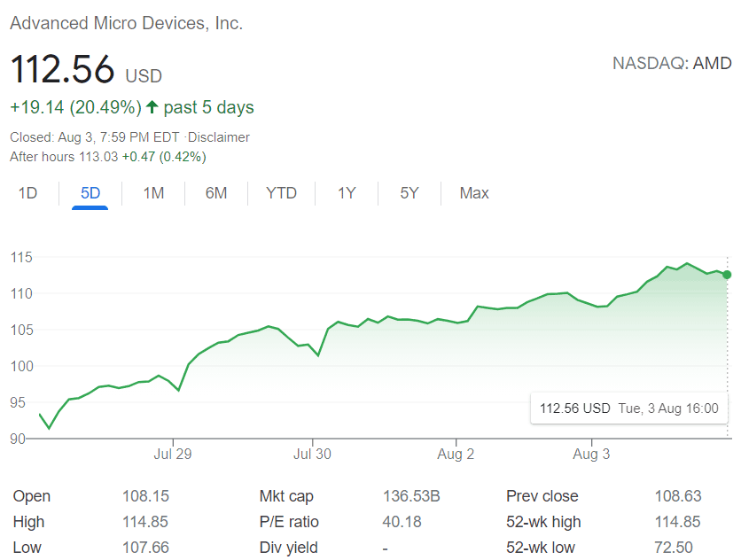Select the YTD range tab
The image size is (741, 560).
281,193
